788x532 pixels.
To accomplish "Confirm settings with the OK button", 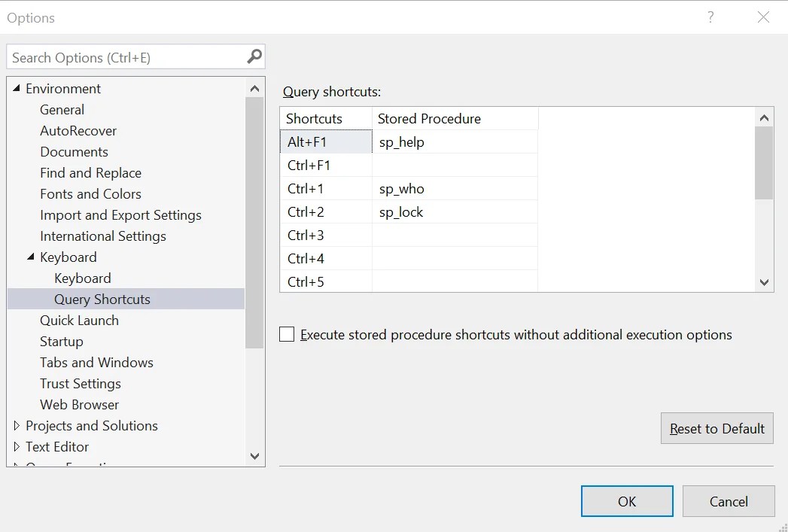I will [x=626, y=500].
